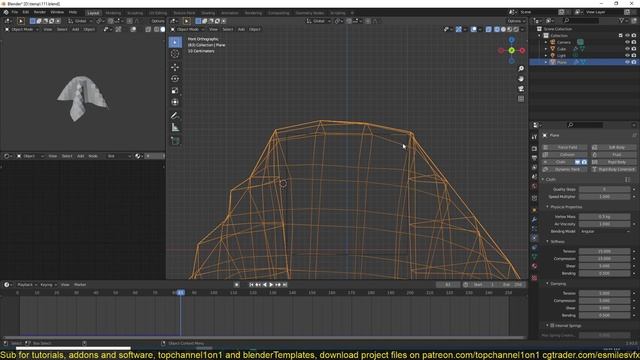The width and height of the screenshot is (640, 360).
Task: Open the Help menu
Action: (73, 12)
